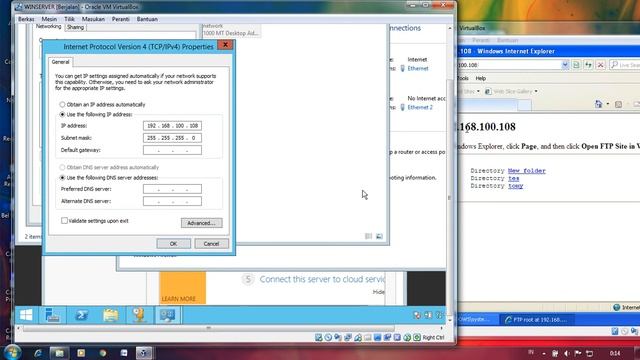Viewport: 640px width, 360px height.
Task: Cancel the IPv4 Properties dialog
Action: click(211, 244)
